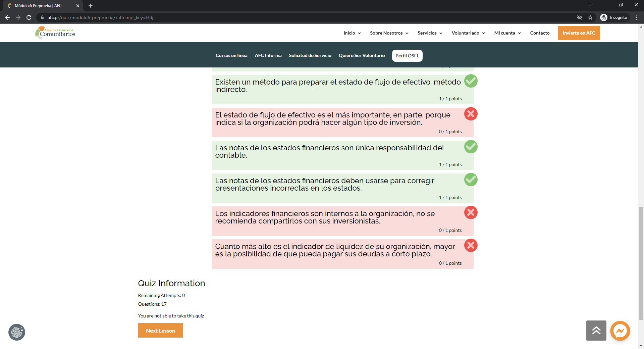The image size is (644, 349).
Task: Bookmark this page with the star icon
Action: pyautogui.click(x=590, y=17)
